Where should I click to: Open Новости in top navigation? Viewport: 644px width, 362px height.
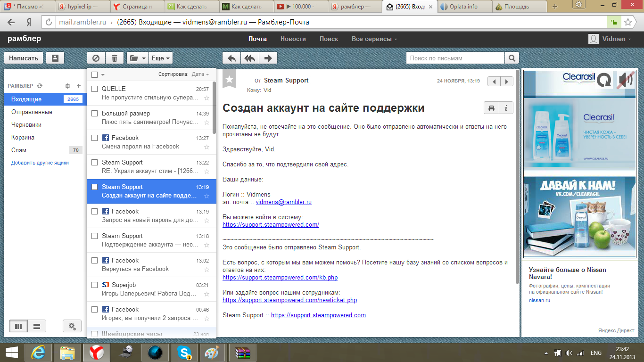293,39
